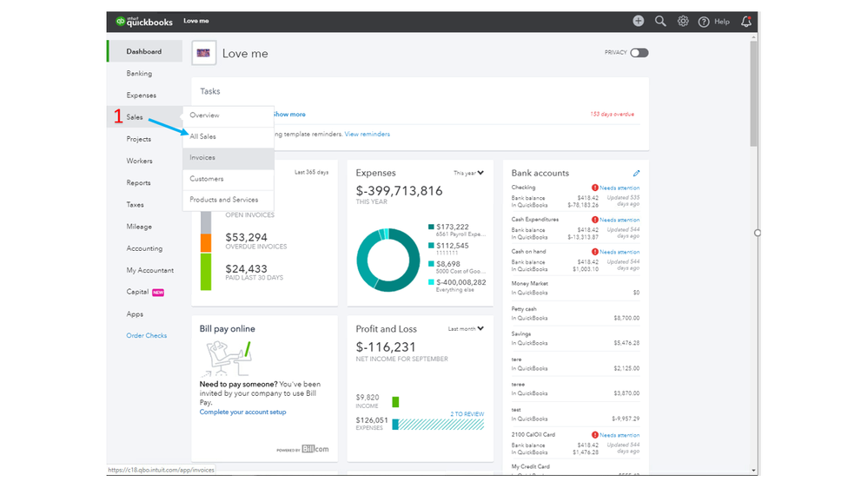
Task: Click the View reminders link
Action: pos(367,134)
